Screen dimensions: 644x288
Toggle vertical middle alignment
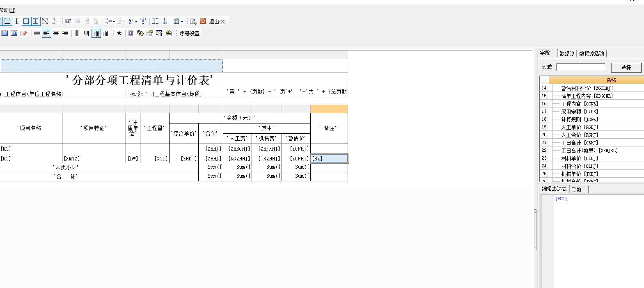tap(96, 33)
